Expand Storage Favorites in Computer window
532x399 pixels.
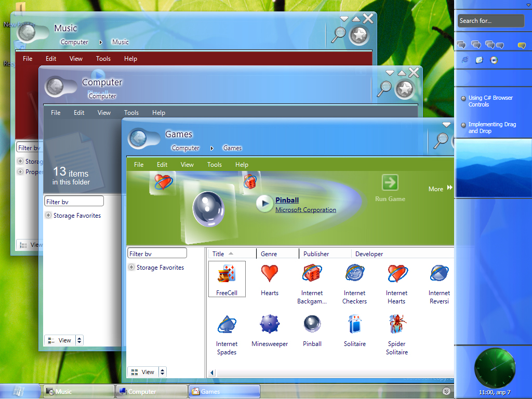click(x=48, y=216)
